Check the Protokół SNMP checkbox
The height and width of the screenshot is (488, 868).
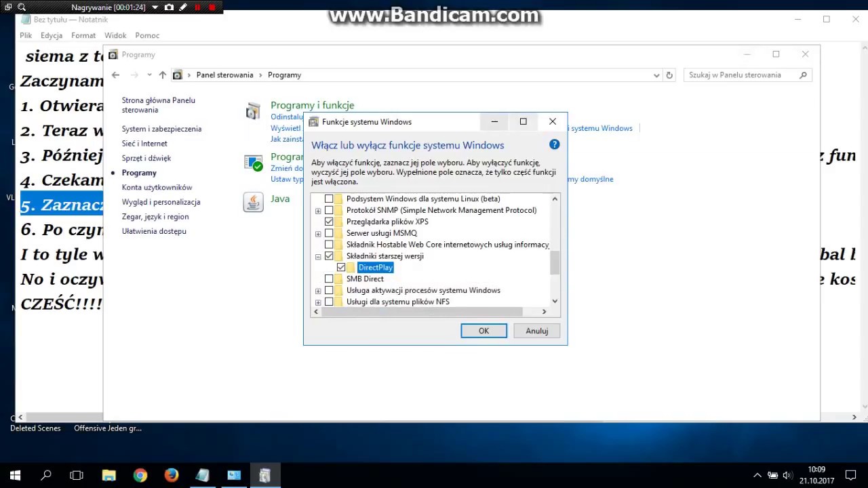pyautogui.click(x=329, y=210)
